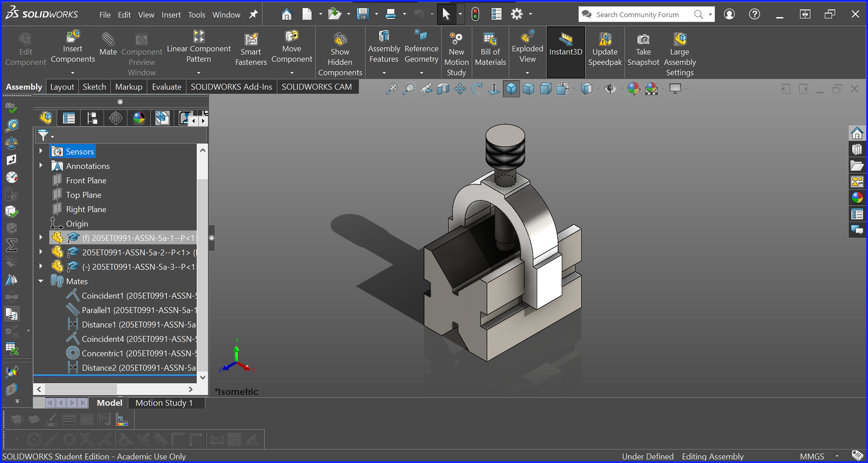Open the SOLIDWORKS Add-Ins tab
The width and height of the screenshot is (868, 463).
coord(231,87)
